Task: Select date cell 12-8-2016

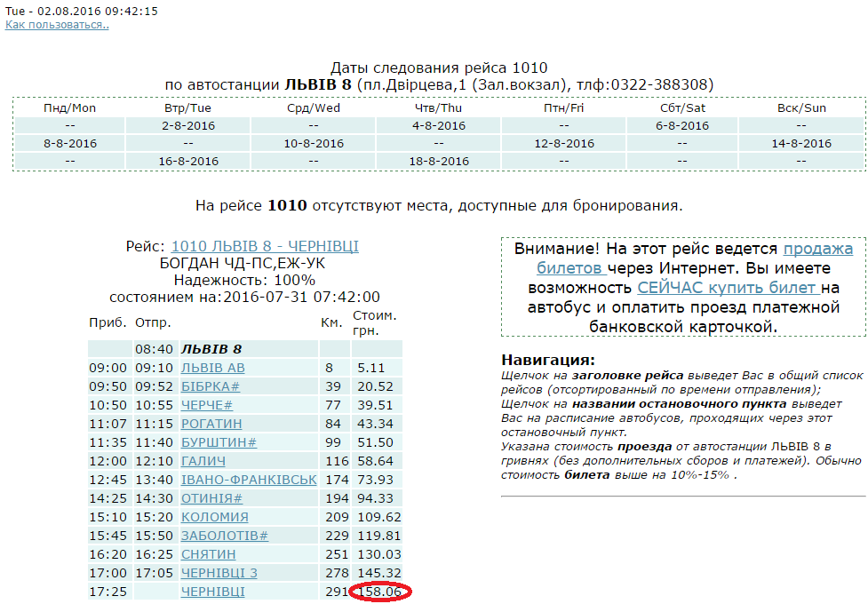Action: point(564,144)
